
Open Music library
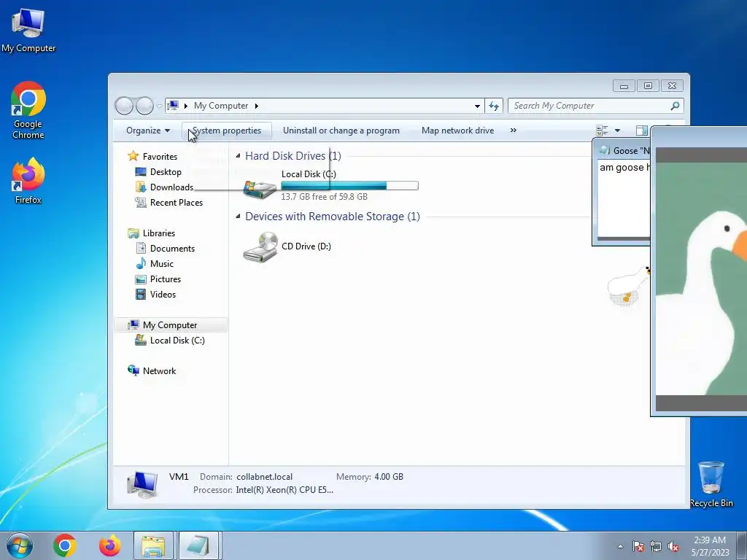[155, 263]
